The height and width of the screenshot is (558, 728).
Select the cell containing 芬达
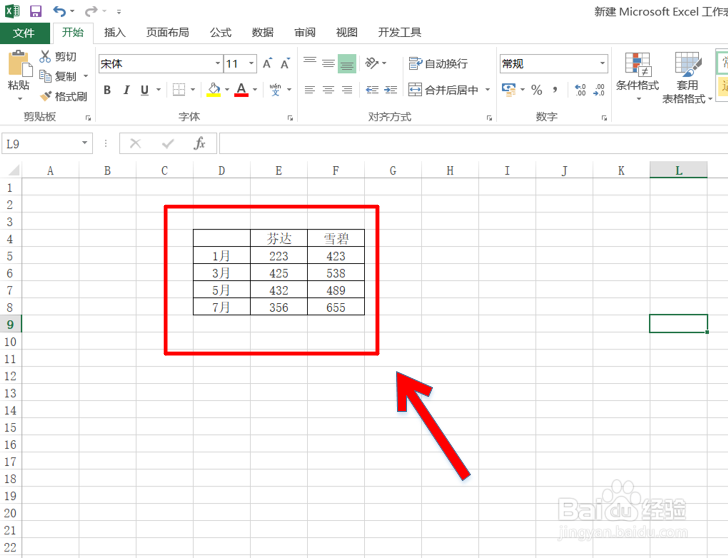click(x=279, y=239)
